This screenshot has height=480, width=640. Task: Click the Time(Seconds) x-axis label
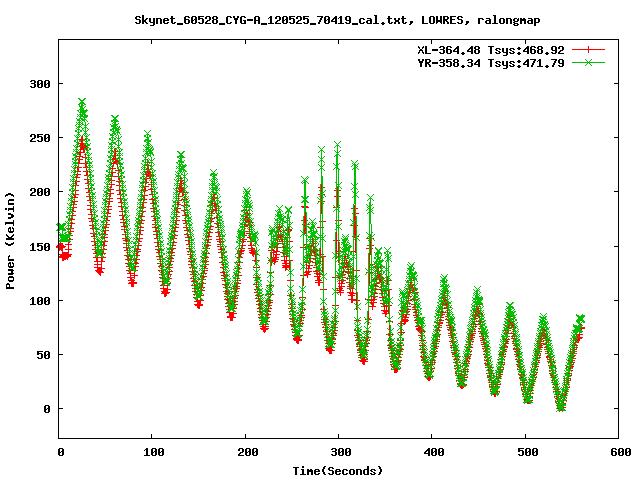coord(338,471)
